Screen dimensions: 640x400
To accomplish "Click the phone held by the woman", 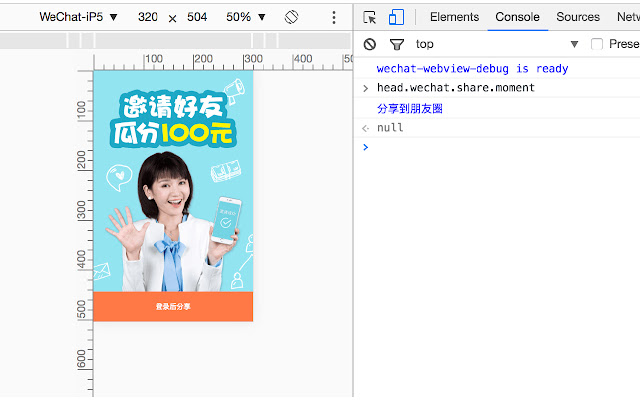I will point(226,220).
